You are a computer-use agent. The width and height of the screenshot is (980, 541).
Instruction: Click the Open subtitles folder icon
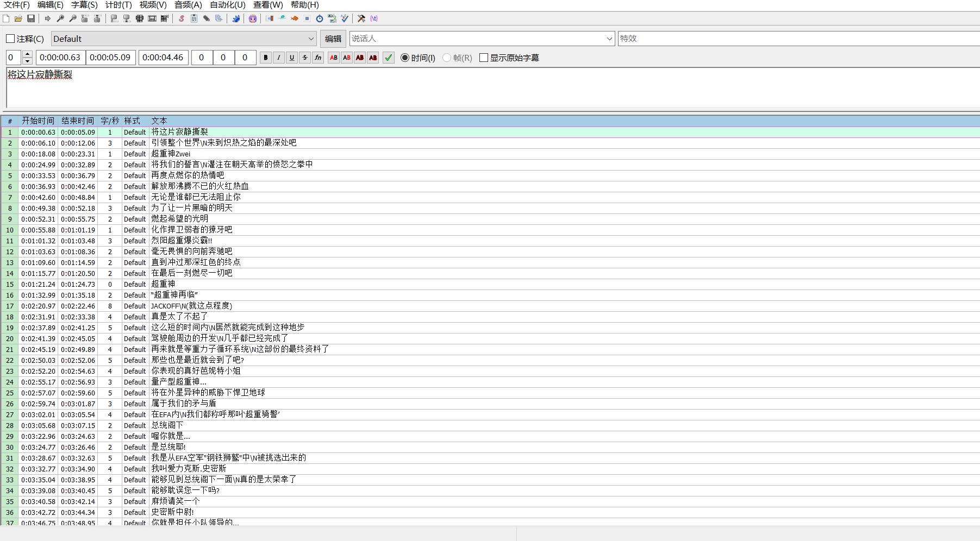coord(18,18)
